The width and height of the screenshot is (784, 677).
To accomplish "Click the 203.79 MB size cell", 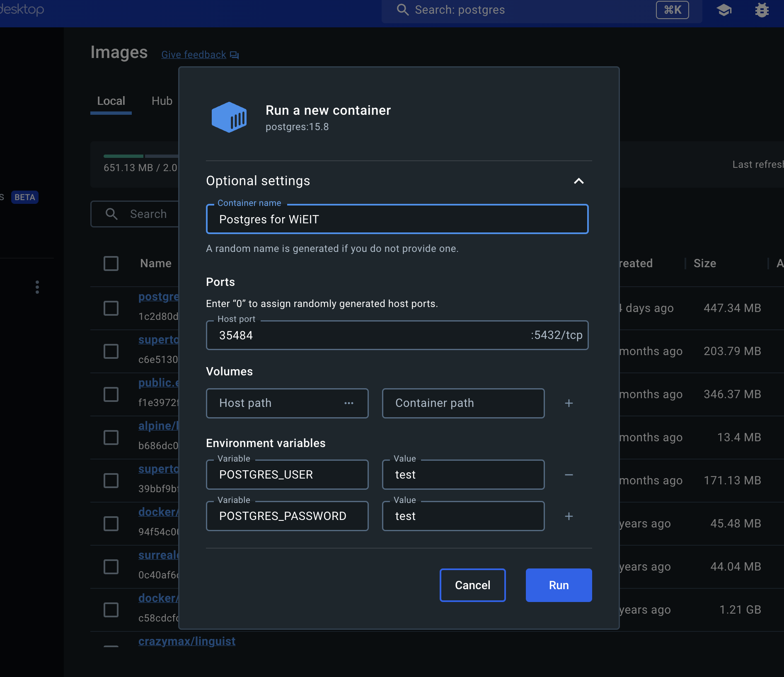I will coord(732,351).
